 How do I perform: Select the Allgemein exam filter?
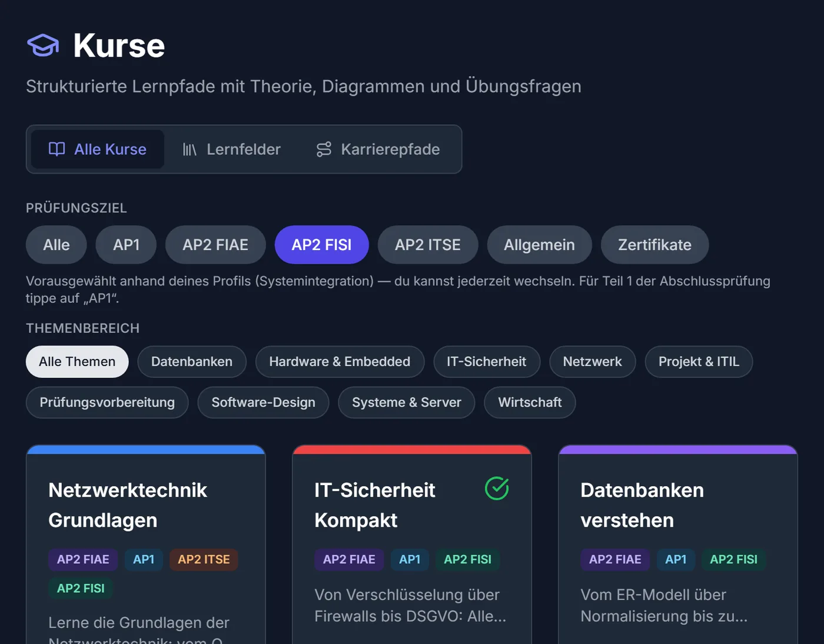click(540, 245)
